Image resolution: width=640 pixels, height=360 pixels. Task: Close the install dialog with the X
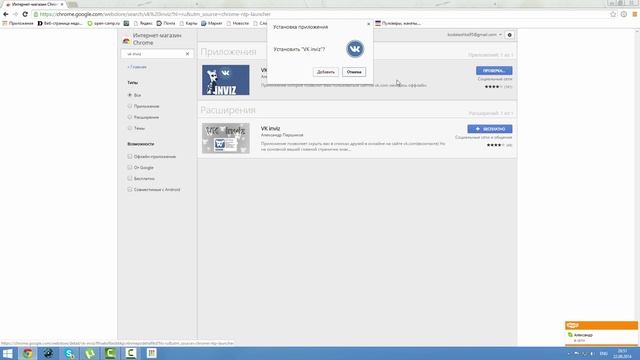click(369, 24)
